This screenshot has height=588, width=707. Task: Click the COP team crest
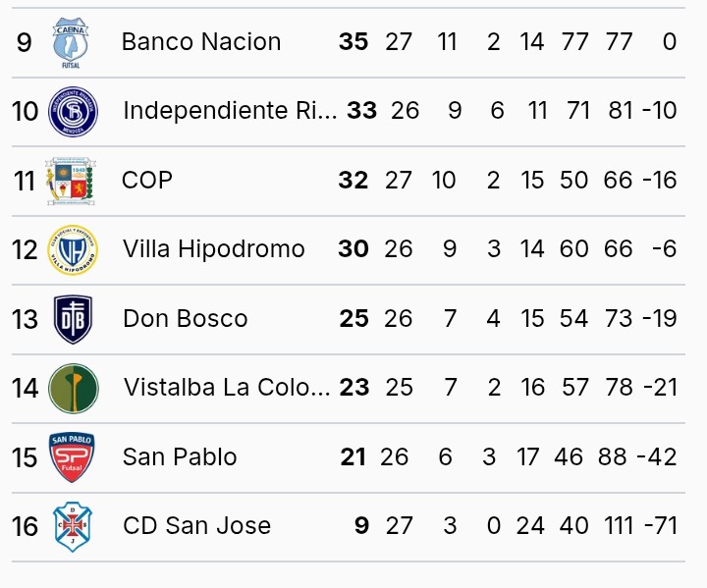pos(72,181)
